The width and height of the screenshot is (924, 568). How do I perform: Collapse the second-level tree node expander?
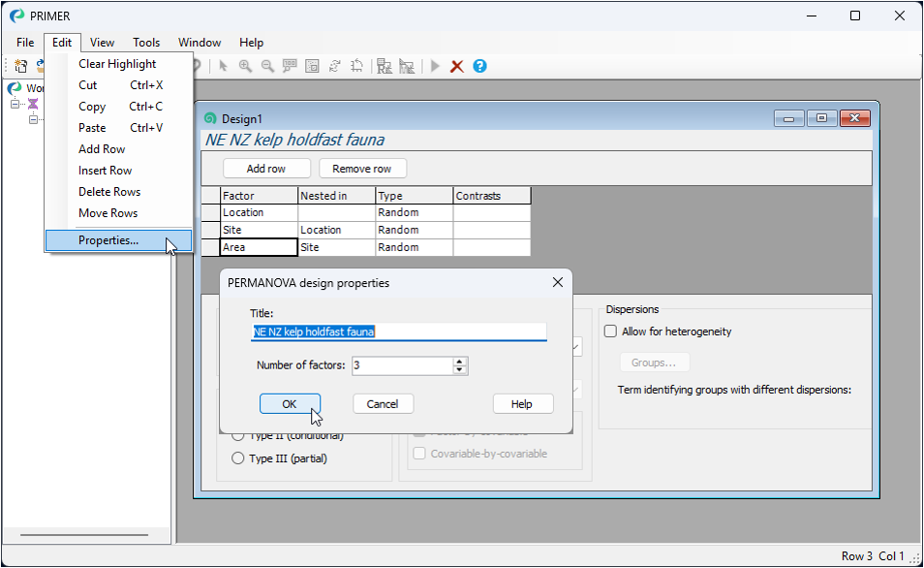click(x=32, y=119)
